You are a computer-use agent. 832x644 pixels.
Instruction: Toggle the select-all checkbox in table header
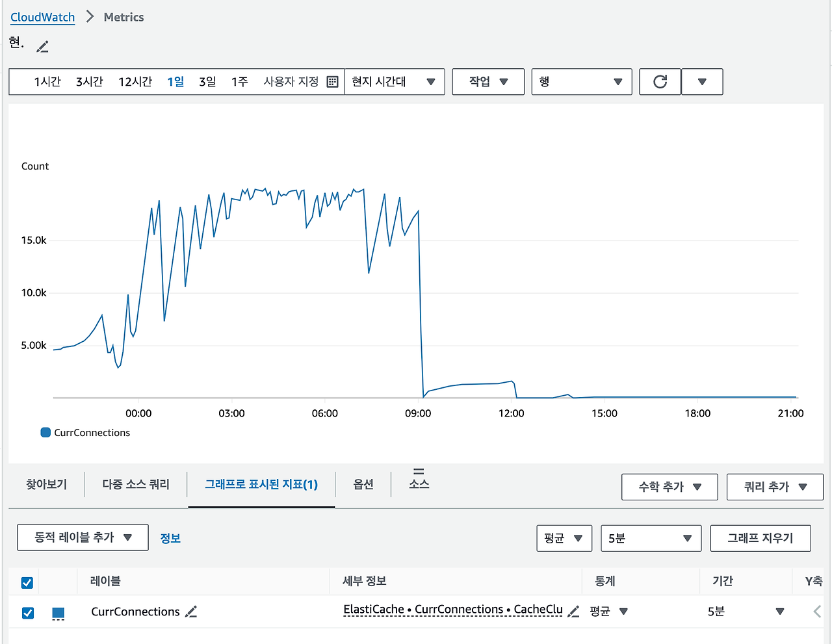[x=27, y=582]
